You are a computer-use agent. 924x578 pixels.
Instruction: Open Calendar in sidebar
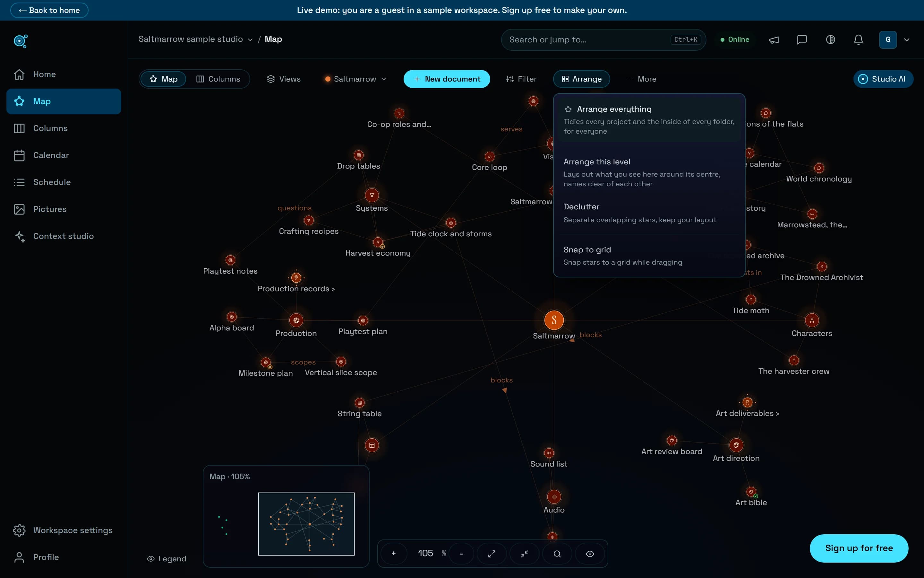coord(64,155)
